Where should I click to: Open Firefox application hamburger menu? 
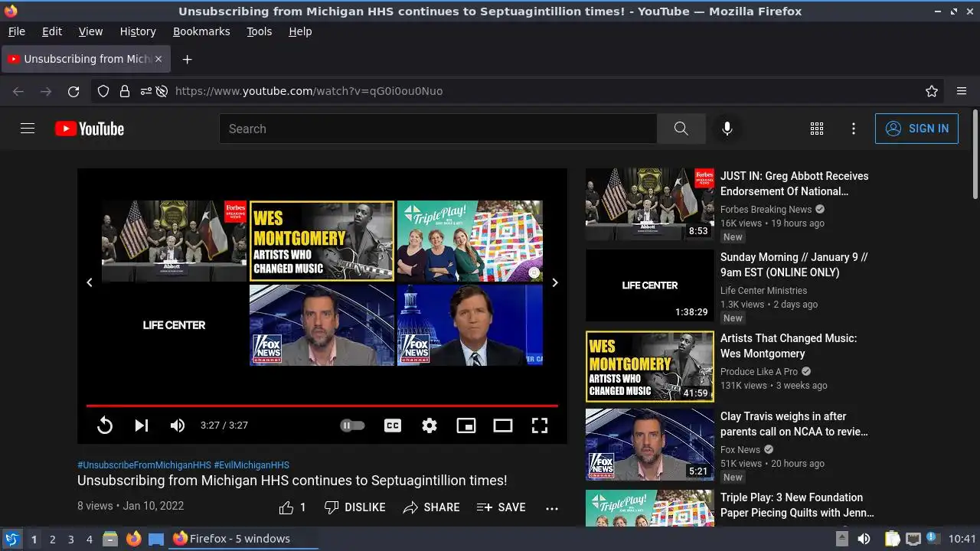click(x=962, y=91)
